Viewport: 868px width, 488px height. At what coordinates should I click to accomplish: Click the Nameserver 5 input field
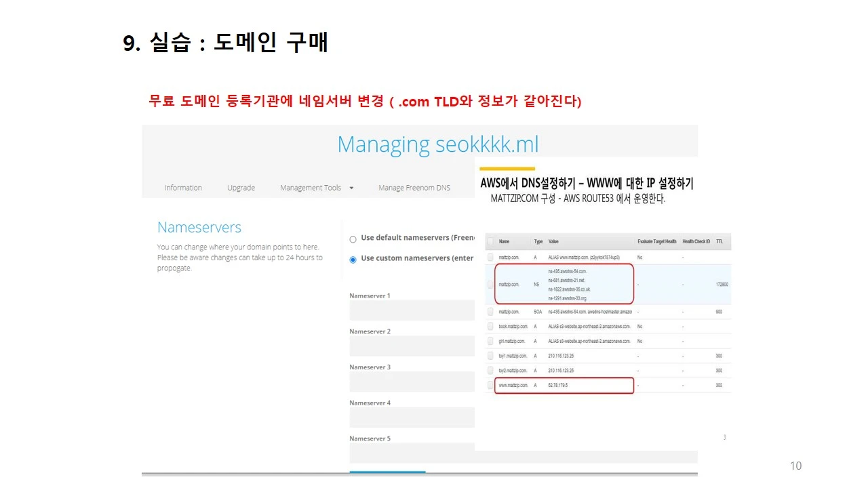[410, 452]
